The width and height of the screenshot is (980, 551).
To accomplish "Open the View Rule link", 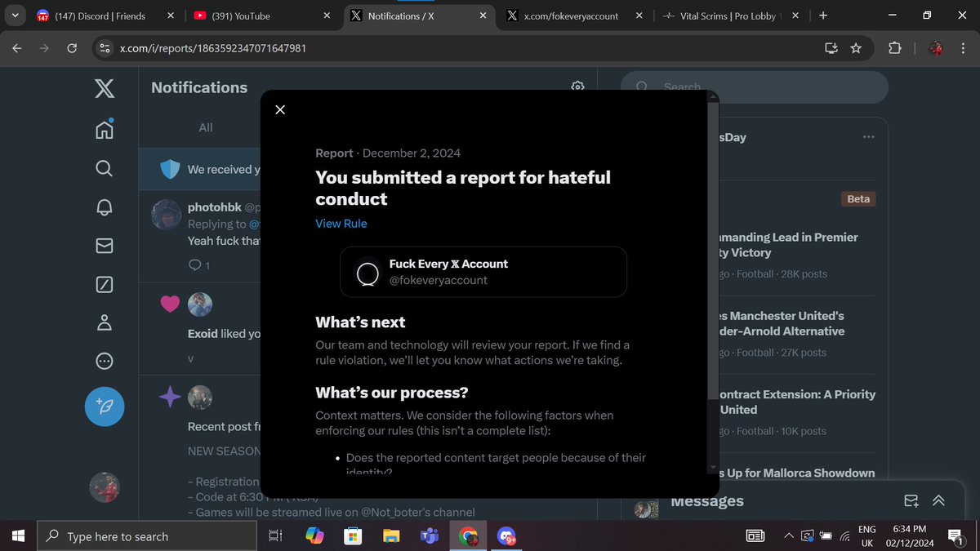I will [341, 224].
